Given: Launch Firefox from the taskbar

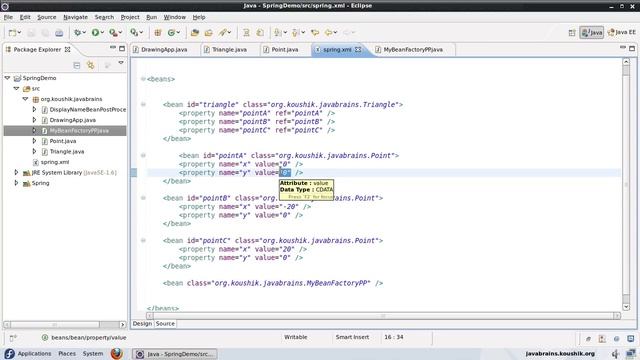Looking at the screenshot, I should (x=117, y=353).
